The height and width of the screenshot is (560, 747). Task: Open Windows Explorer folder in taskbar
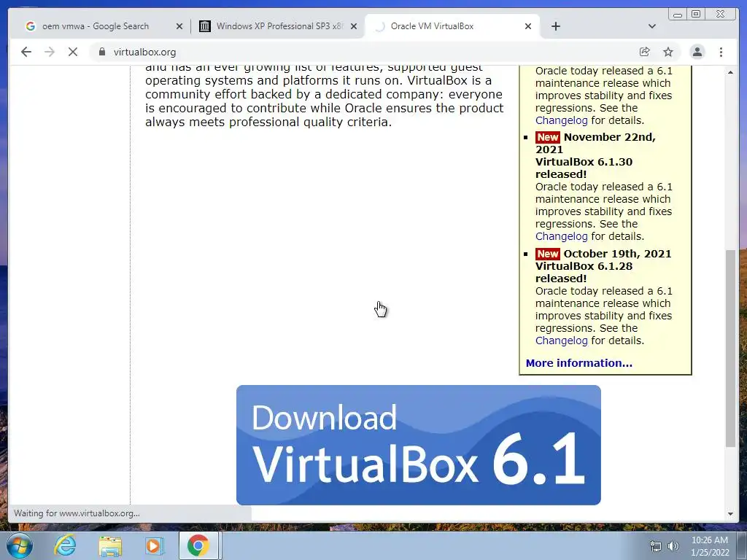click(110, 545)
